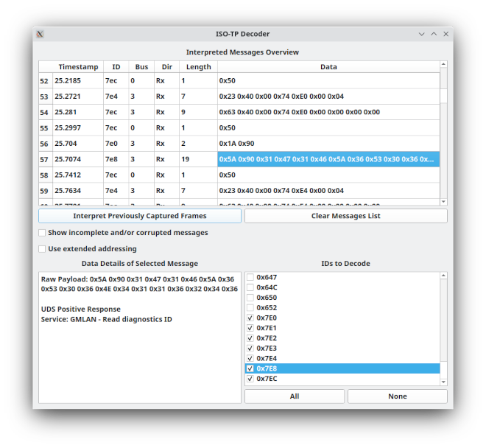Click UDS Positive Response text
The height and width of the screenshot is (448, 486).
point(81,309)
